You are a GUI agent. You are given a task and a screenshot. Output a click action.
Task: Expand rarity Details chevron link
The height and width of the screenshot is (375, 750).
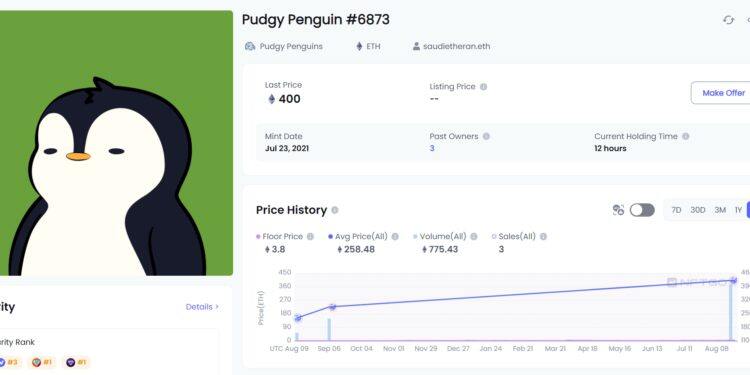click(x=202, y=307)
